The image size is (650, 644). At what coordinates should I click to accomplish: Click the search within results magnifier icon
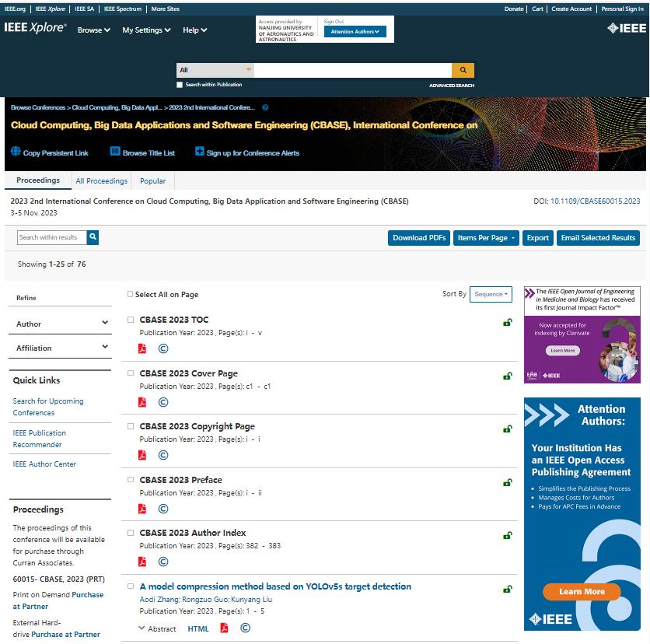click(x=93, y=237)
